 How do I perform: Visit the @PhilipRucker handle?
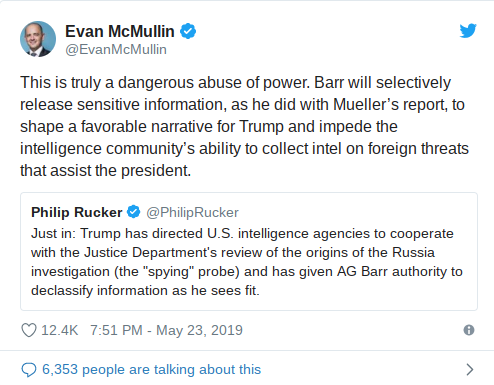[192, 212]
